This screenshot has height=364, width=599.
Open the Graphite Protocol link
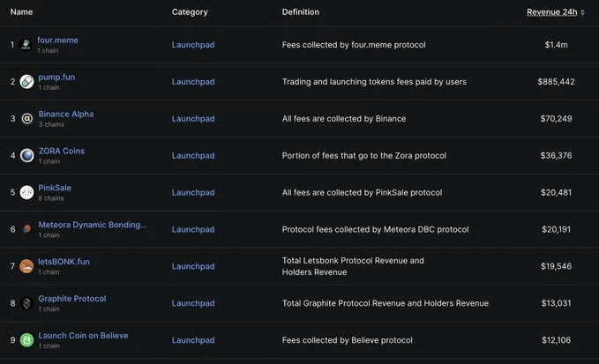pyautogui.click(x=72, y=299)
